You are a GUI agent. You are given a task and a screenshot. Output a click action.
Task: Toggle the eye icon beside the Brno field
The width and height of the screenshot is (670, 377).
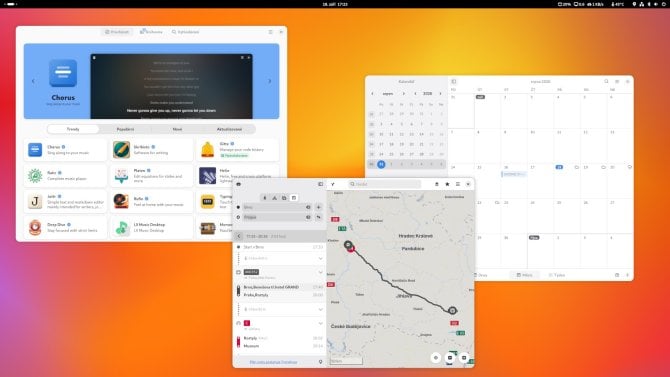308,207
